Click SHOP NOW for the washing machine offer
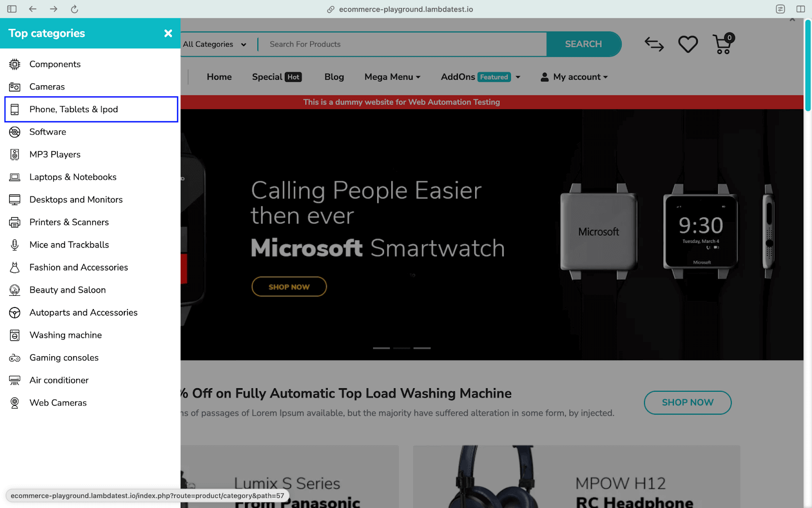Viewport: 812px width, 508px height. (x=688, y=402)
